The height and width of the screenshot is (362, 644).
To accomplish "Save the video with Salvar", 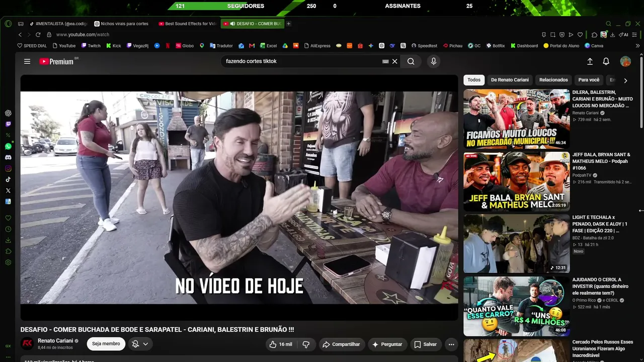I will click(425, 344).
